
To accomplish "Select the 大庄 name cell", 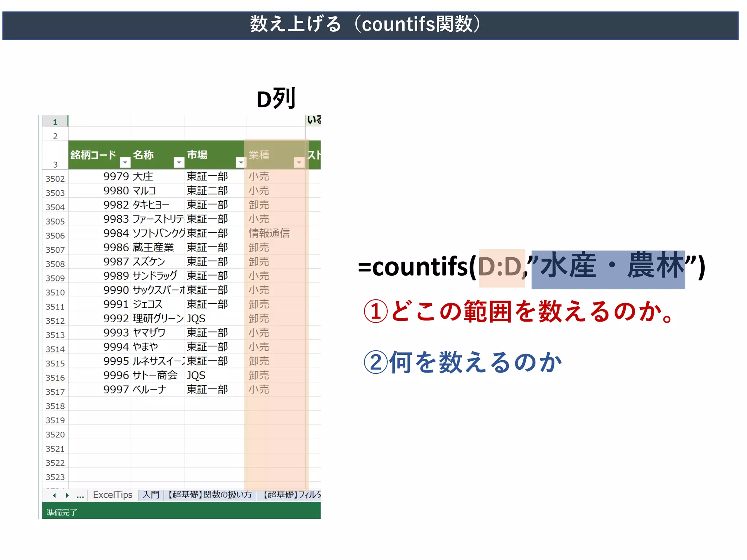I will [x=158, y=176].
